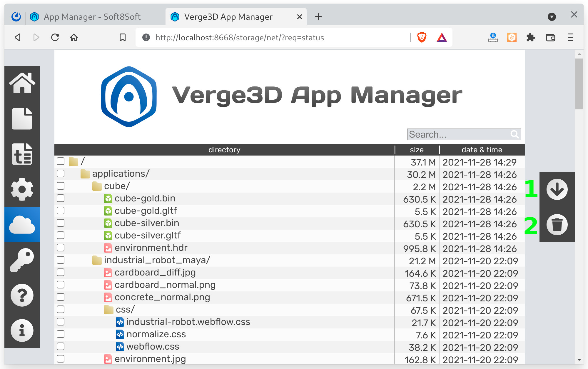
Task: Click the new file sidebar icon
Action: (x=22, y=118)
